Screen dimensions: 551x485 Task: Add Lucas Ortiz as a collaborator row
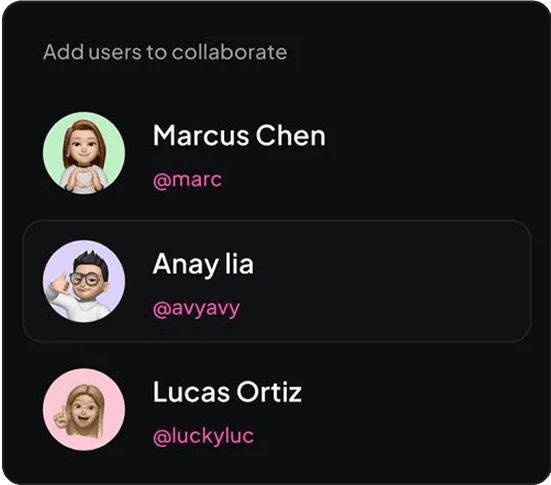pos(277,409)
